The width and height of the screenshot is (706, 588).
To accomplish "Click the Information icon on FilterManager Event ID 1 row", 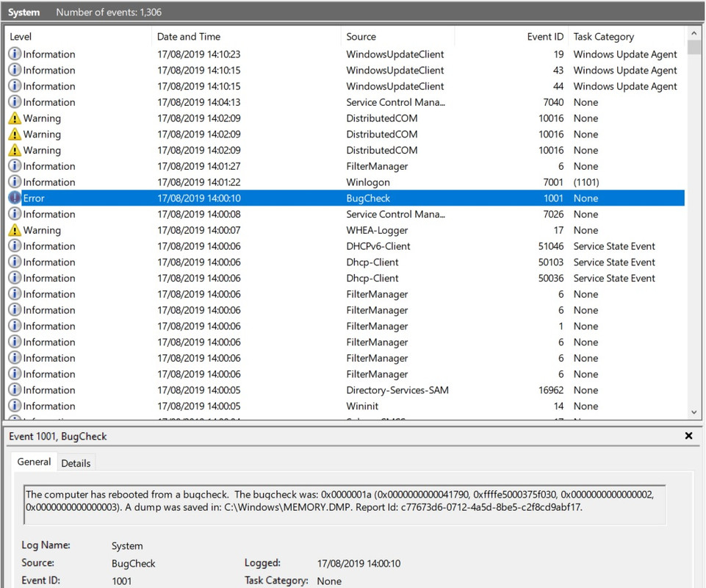I will [x=15, y=326].
